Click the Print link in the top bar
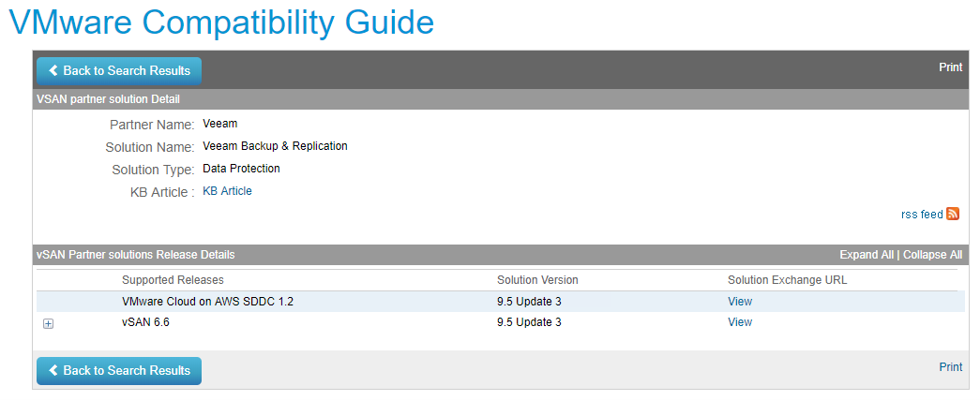This screenshot has height=401, width=980. tap(950, 67)
